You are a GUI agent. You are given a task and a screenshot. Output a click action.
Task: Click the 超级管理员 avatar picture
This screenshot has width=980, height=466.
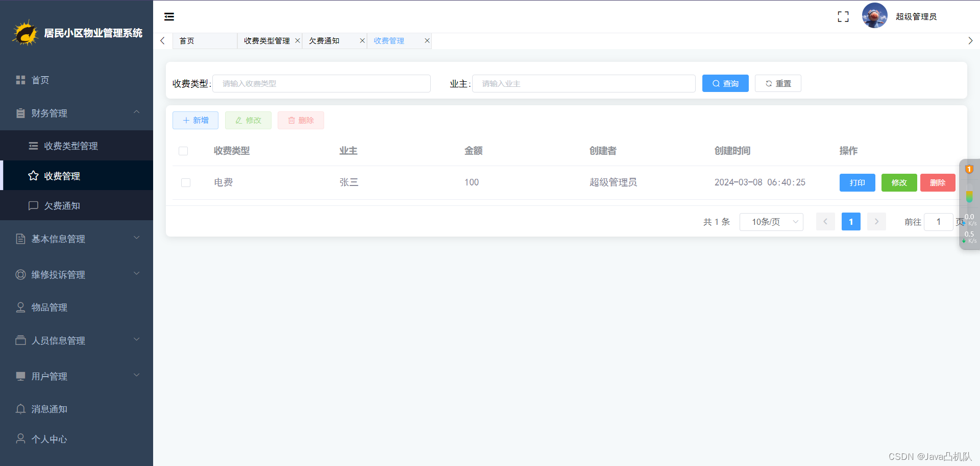[874, 16]
